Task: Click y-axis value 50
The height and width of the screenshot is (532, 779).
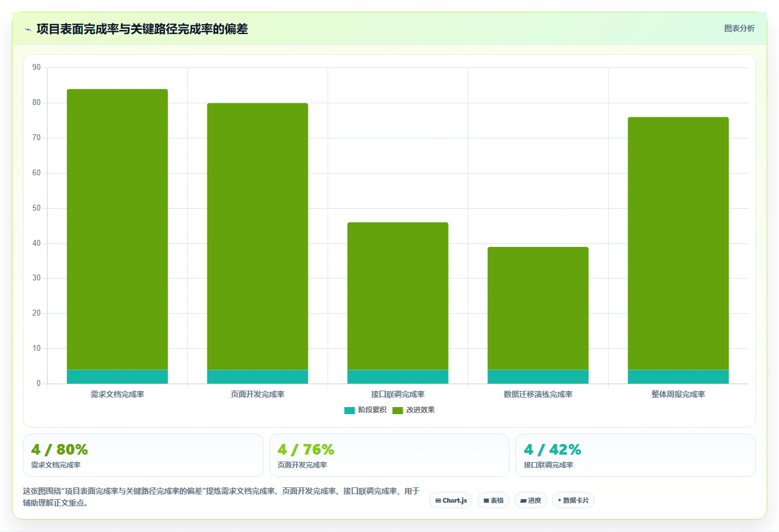Action: tap(36, 208)
